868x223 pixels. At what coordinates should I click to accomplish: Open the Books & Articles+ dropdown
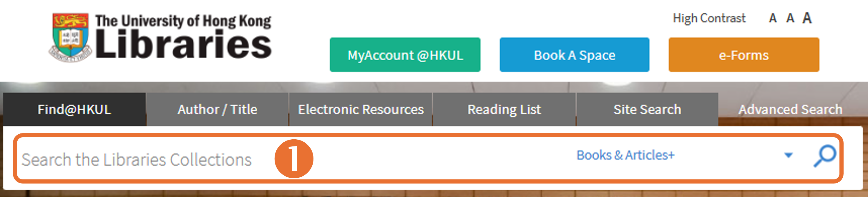coord(625,155)
